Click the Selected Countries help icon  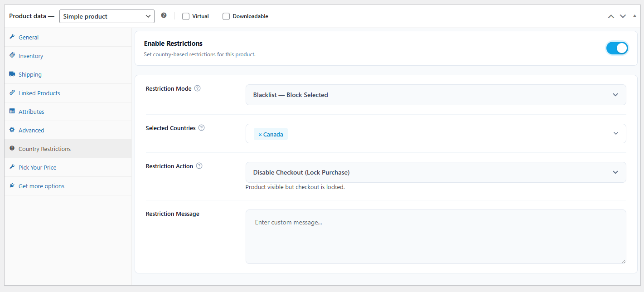click(x=201, y=128)
